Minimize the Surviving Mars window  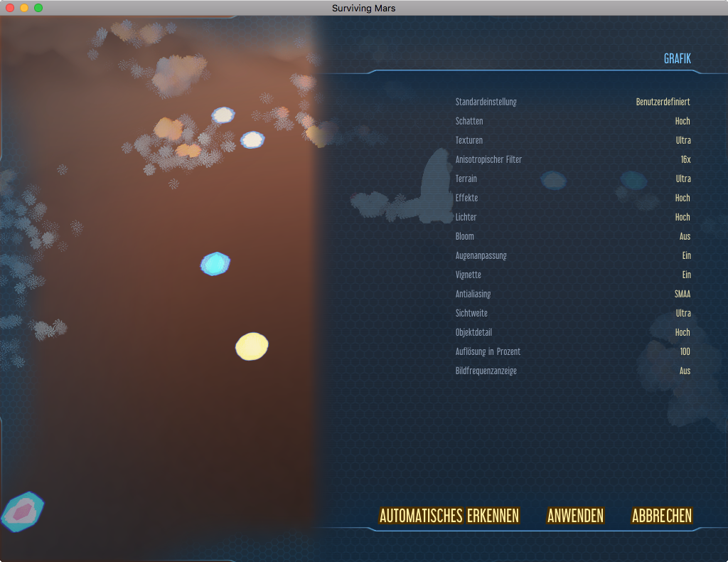(x=24, y=8)
